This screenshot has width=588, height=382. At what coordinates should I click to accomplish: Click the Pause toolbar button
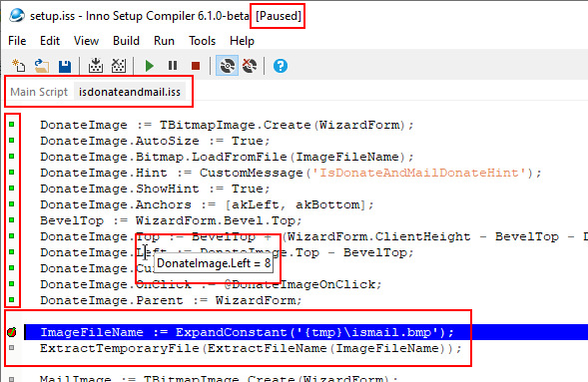point(173,66)
